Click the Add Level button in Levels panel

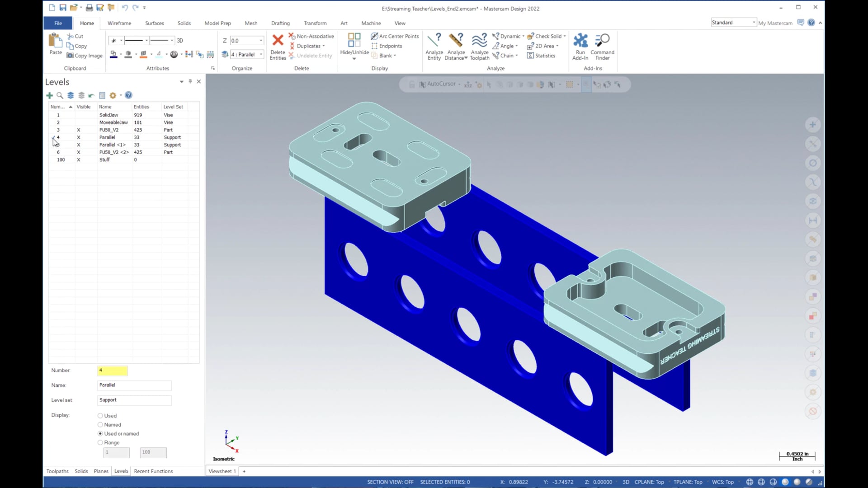tap(50, 95)
